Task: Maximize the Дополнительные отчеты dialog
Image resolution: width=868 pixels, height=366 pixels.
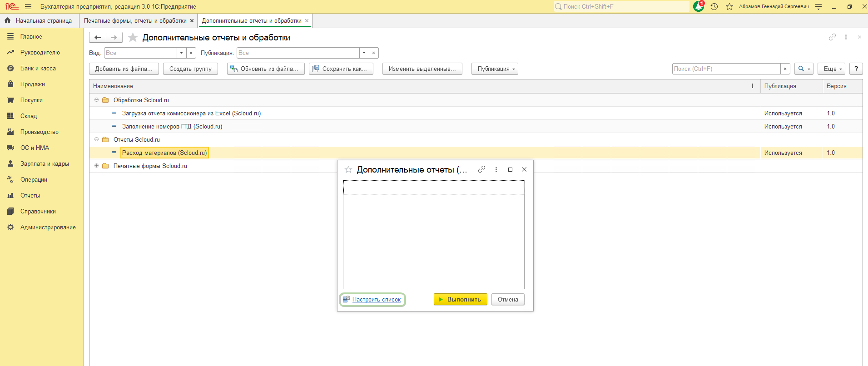Action: pos(510,169)
